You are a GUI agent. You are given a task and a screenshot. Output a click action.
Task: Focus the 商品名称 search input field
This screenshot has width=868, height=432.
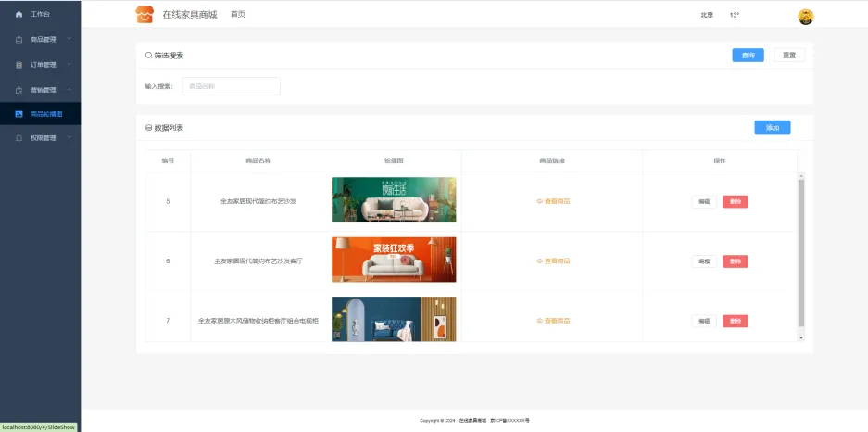click(x=231, y=86)
